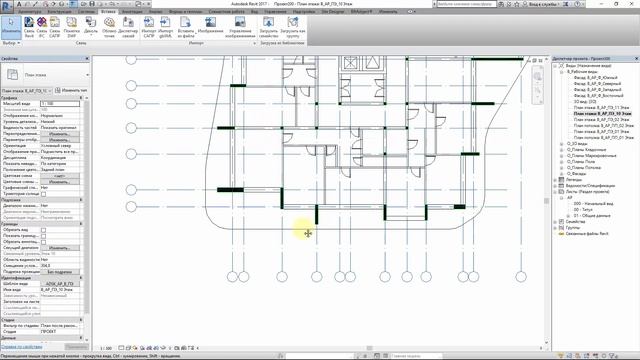Click the Groups (Группы) node icon

click(x=561, y=228)
